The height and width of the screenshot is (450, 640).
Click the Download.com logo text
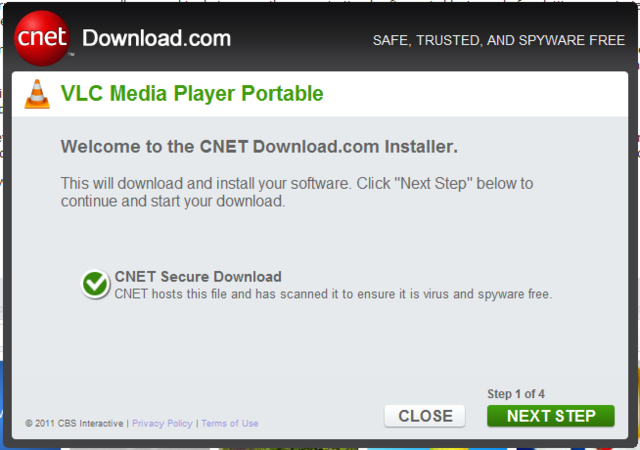(x=156, y=39)
